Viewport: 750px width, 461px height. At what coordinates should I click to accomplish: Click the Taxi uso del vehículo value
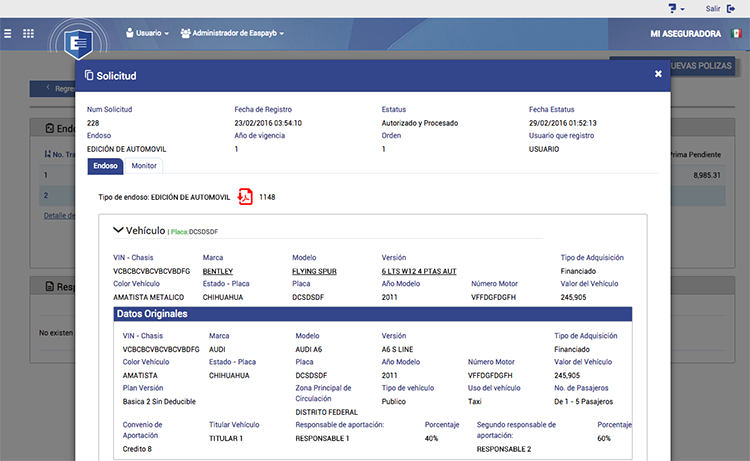pyautogui.click(x=474, y=401)
